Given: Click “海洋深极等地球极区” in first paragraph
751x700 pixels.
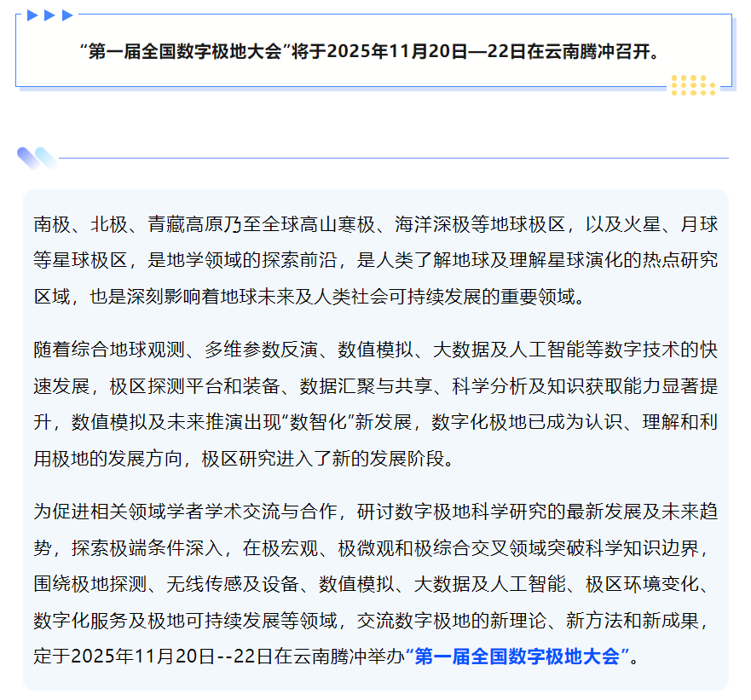Looking at the screenshot, I should [480, 225].
